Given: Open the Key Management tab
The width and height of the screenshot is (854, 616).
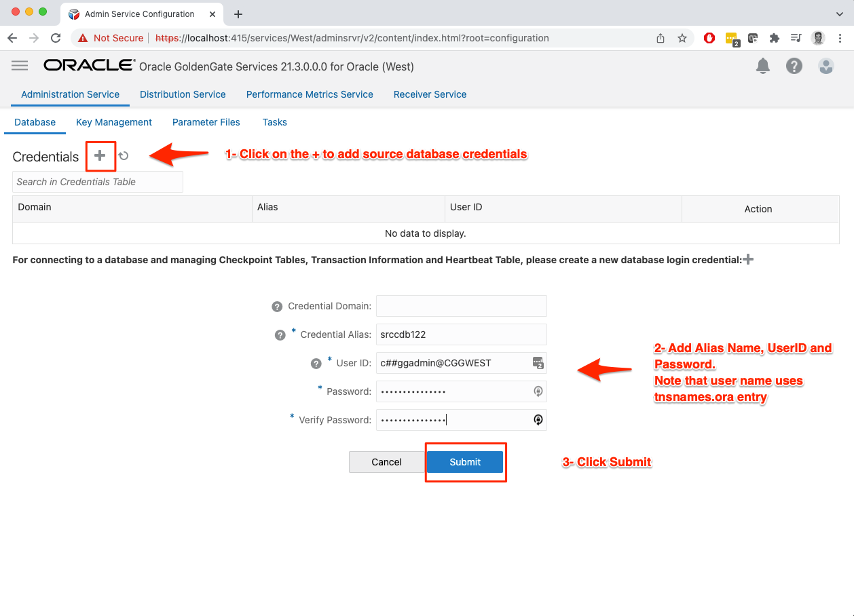Looking at the screenshot, I should coord(114,122).
